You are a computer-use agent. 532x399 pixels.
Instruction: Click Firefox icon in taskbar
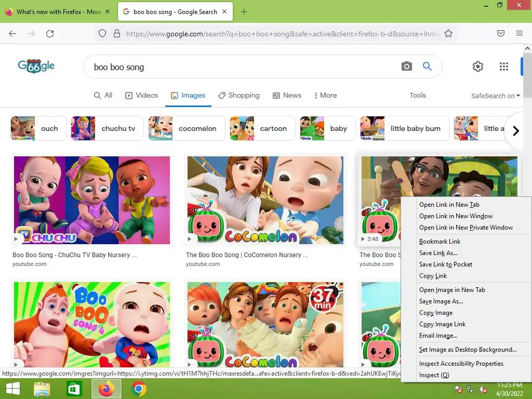[107, 389]
